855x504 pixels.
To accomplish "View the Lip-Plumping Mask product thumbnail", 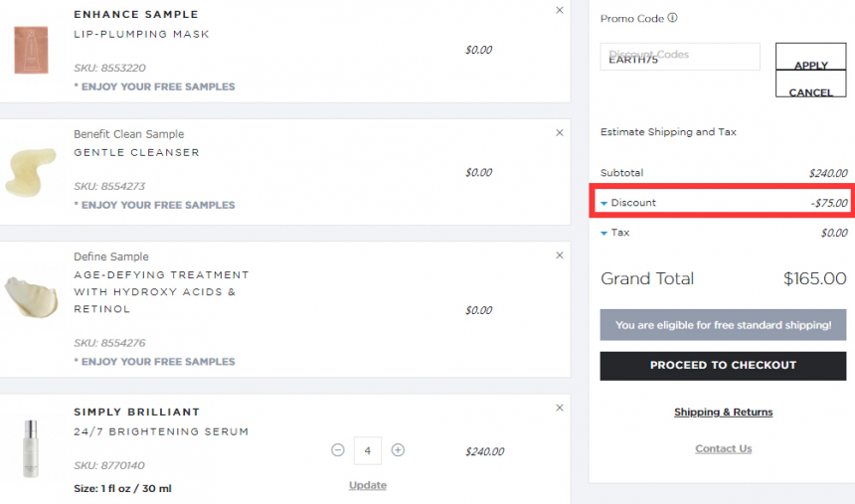I will click(31, 50).
